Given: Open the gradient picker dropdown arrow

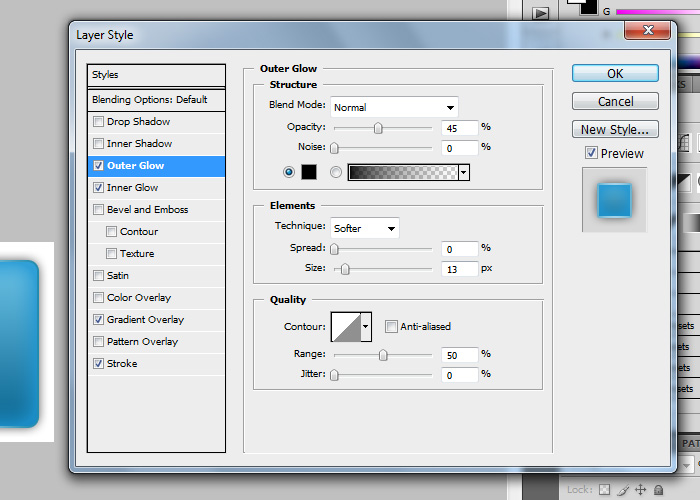Looking at the screenshot, I should click(x=464, y=172).
